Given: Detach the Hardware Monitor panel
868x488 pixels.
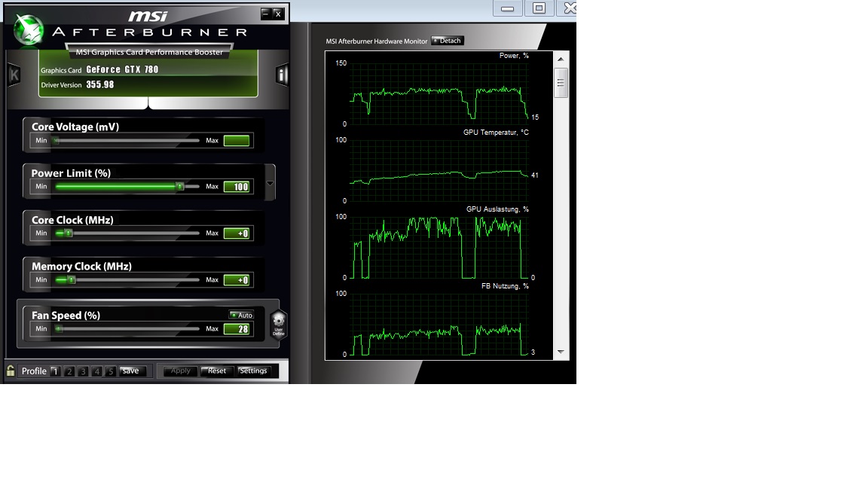Looking at the screenshot, I should [x=448, y=41].
